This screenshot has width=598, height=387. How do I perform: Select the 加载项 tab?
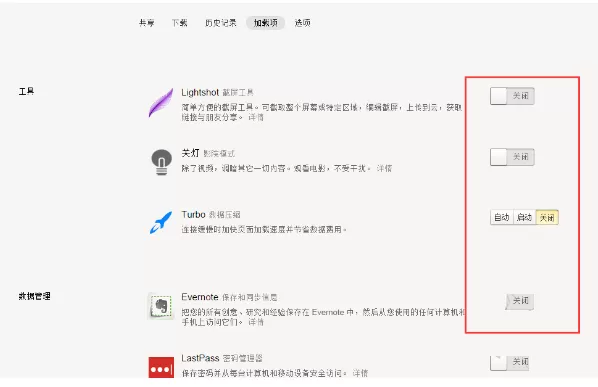click(x=265, y=23)
